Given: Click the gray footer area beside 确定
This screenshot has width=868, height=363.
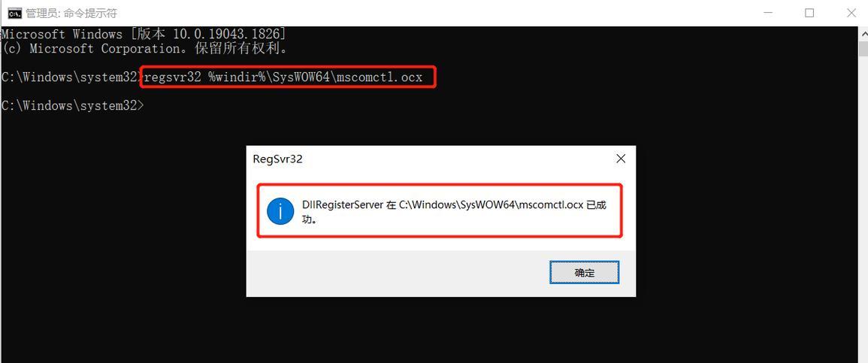Looking at the screenshot, I should (398, 273).
